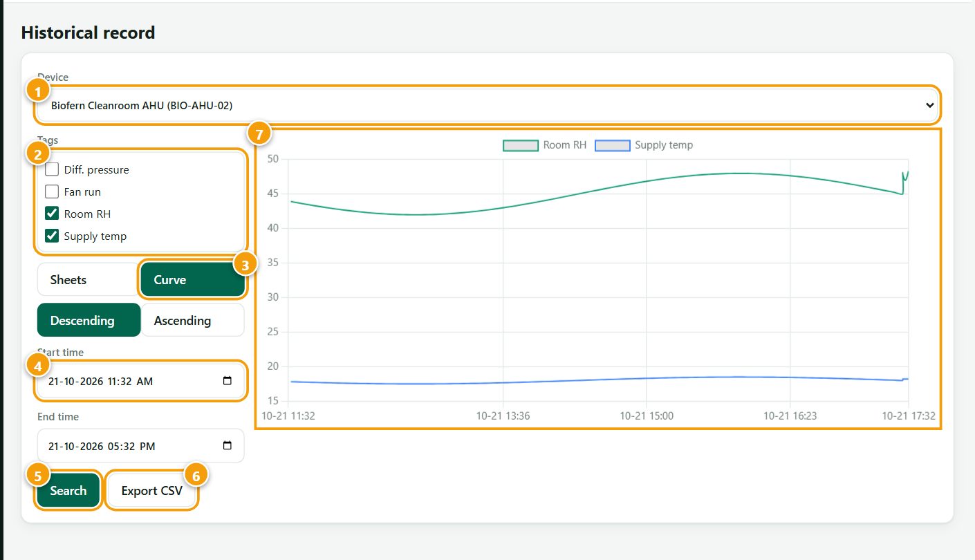
Task: Check the Fan run tag
Action: [52, 192]
